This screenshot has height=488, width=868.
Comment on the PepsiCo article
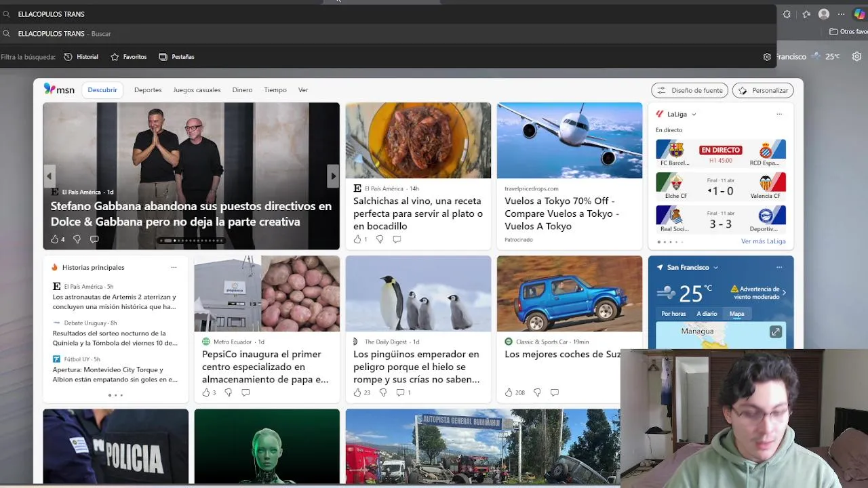click(x=245, y=392)
